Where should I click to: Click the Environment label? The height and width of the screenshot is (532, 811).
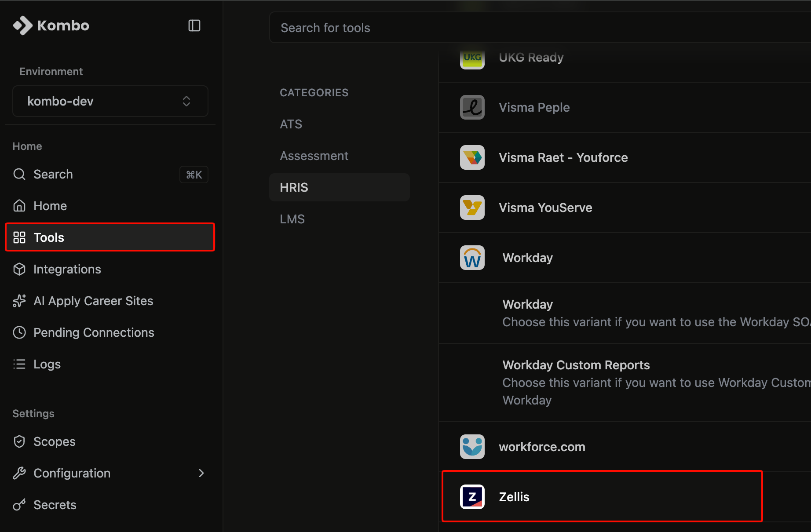click(x=51, y=71)
